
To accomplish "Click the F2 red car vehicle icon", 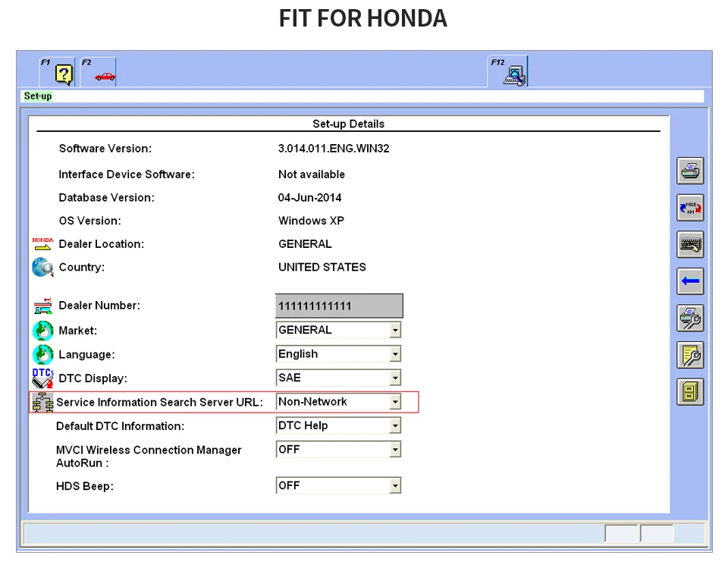I will click(x=105, y=77).
